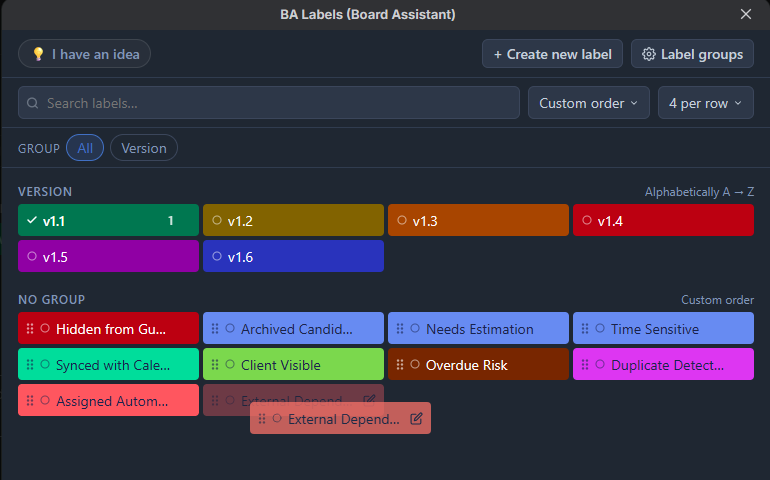Image resolution: width=770 pixels, height=480 pixels.
Task: Click the lightbulb idea icon
Action: point(38,54)
